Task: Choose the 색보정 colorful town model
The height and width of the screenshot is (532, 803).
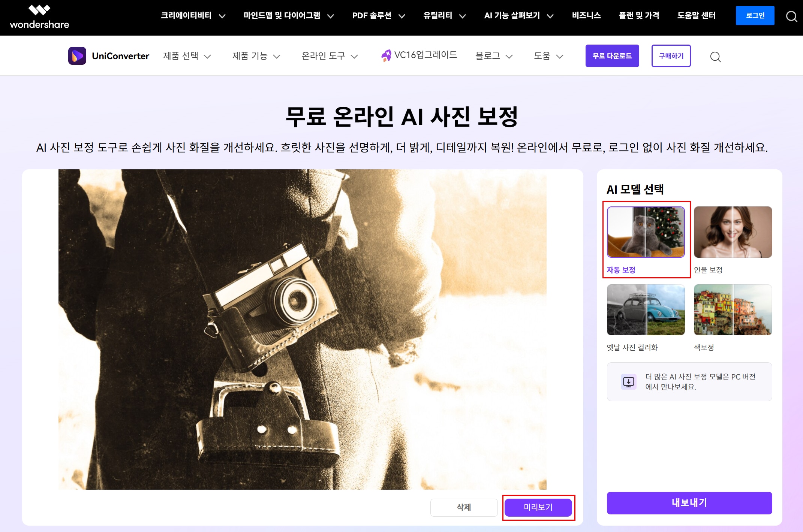Action: point(733,310)
